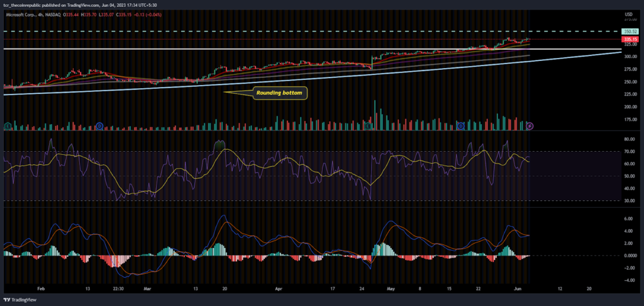The image size is (644, 306).
Task: Open the TradingView logo link
Action: (x=19, y=300)
